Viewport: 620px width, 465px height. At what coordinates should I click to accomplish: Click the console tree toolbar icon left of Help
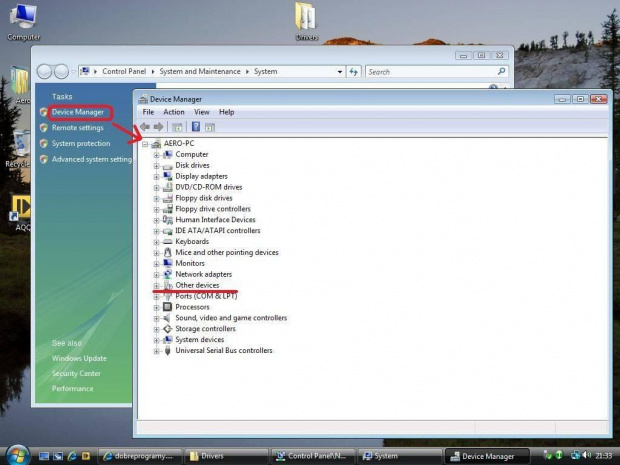coord(177,127)
